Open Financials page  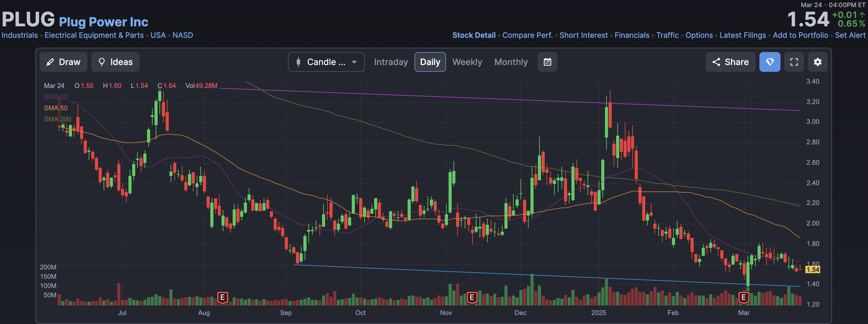(632, 35)
